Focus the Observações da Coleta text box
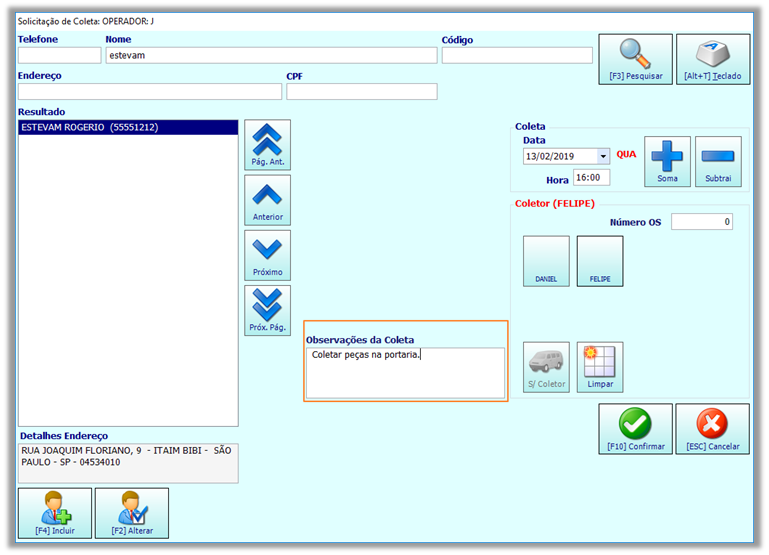The height and width of the screenshot is (555, 769). (405, 373)
